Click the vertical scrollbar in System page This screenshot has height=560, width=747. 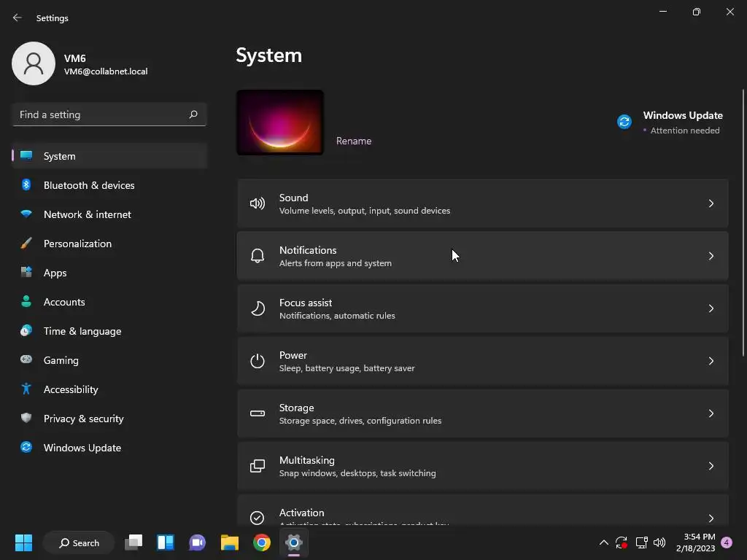point(743,222)
